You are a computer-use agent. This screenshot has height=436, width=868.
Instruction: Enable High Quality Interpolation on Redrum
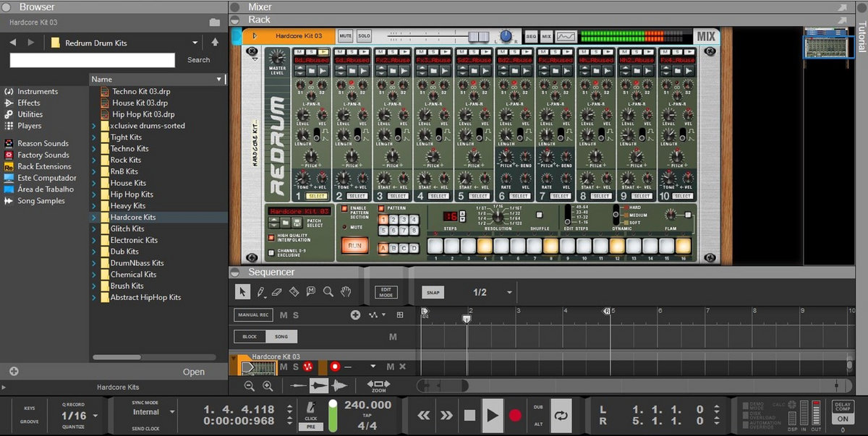pyautogui.click(x=272, y=237)
